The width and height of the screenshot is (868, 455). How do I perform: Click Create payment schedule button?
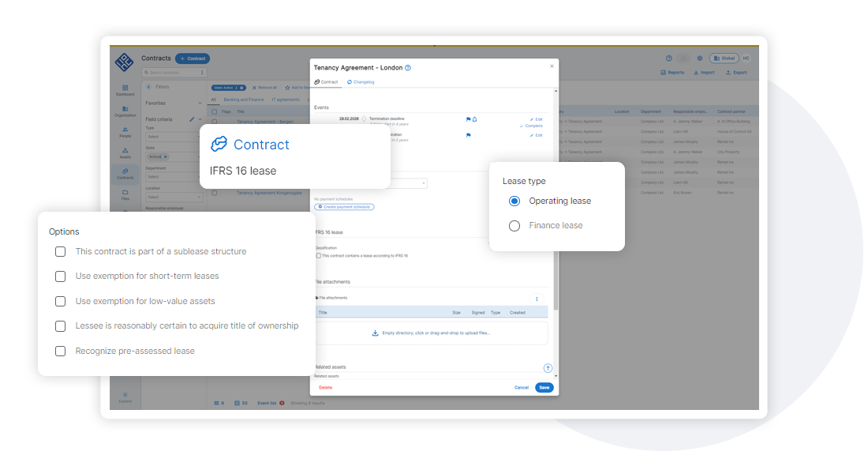[x=344, y=207]
